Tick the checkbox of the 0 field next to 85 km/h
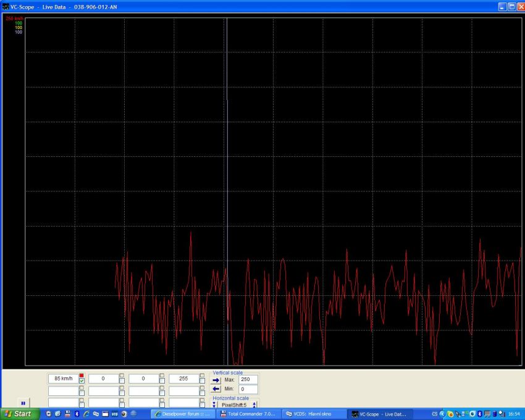 (x=122, y=381)
